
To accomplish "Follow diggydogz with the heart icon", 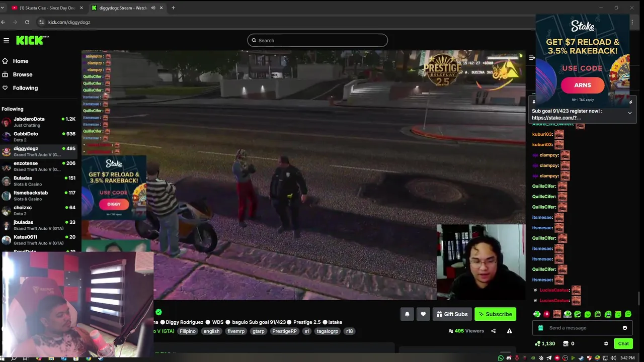I will pos(423,314).
